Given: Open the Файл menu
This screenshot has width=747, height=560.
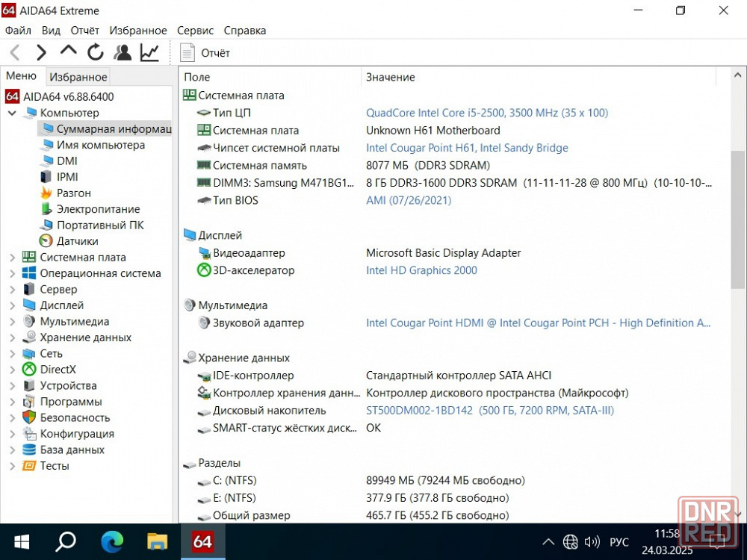Looking at the screenshot, I should click(x=18, y=31).
